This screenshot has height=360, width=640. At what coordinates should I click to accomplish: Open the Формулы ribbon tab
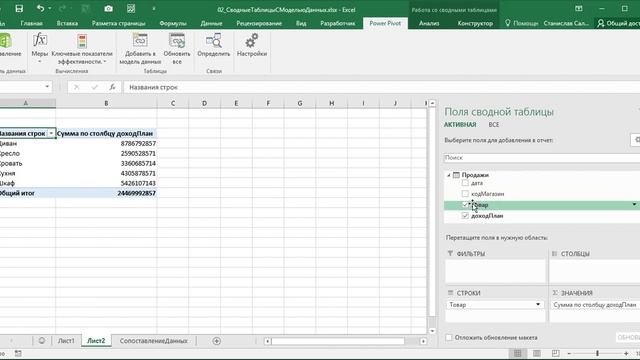tap(173, 23)
